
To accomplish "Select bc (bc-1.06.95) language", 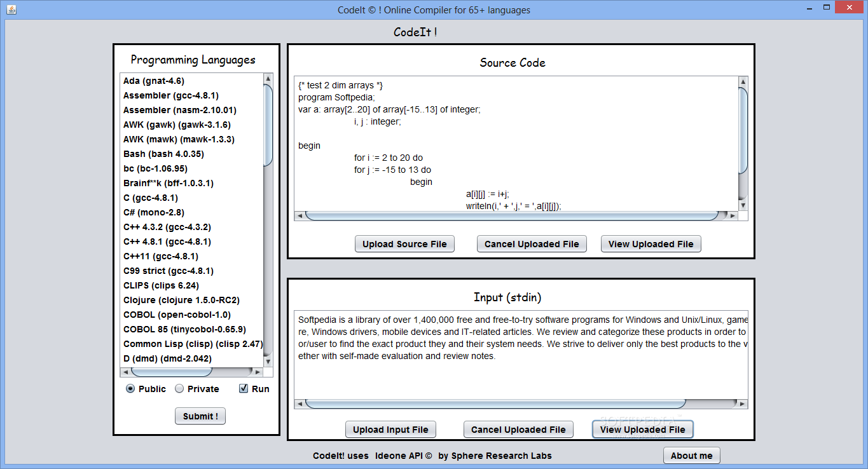I will point(191,168).
